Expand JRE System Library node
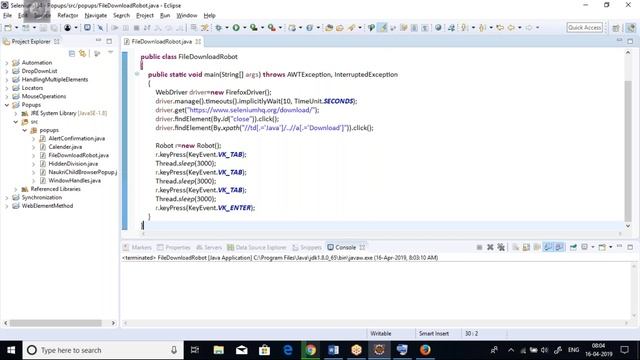The height and width of the screenshot is (360, 640). [16, 113]
